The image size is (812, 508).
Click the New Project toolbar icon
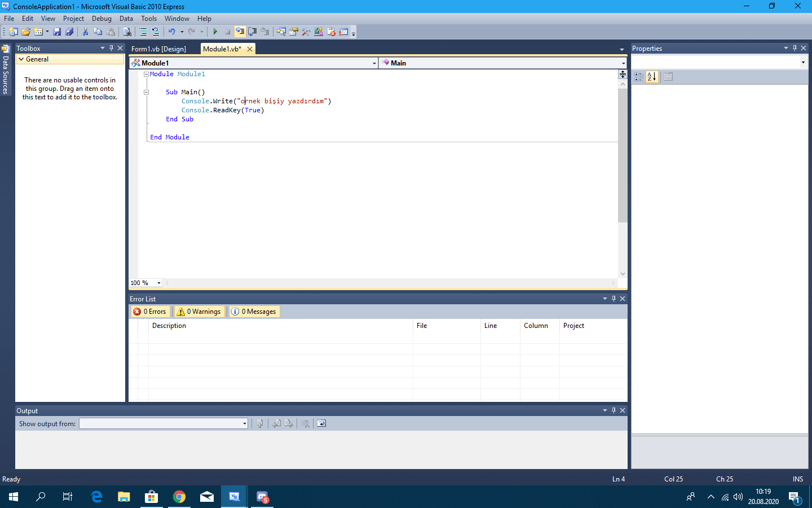(x=13, y=32)
